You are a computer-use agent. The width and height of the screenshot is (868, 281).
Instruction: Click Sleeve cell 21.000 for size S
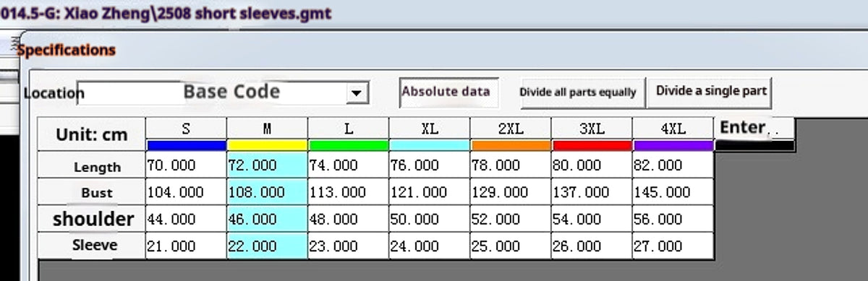click(x=186, y=246)
